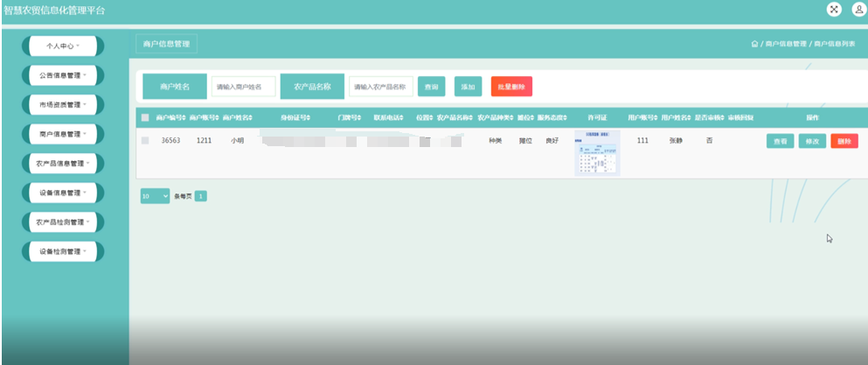
Task: Sort by 服务态度 column
Action: 552,117
